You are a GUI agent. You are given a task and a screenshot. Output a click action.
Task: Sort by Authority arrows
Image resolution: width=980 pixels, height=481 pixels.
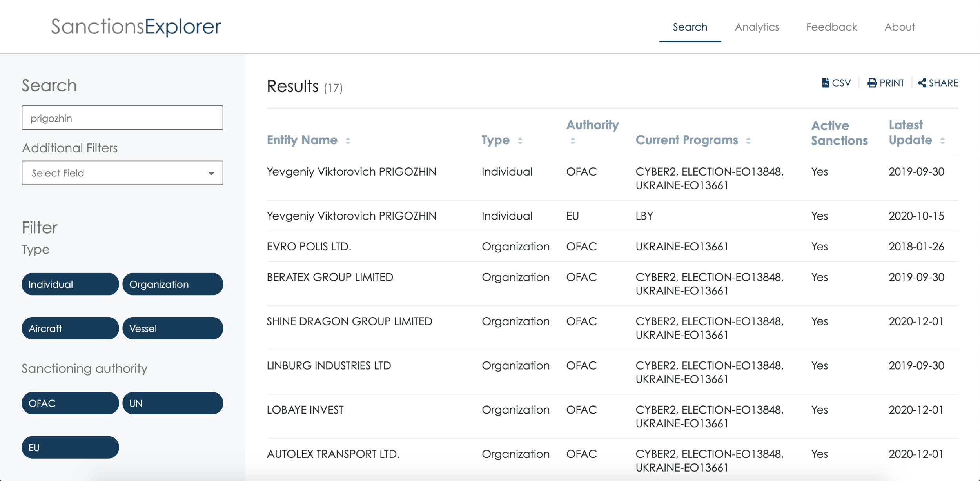[x=573, y=141]
